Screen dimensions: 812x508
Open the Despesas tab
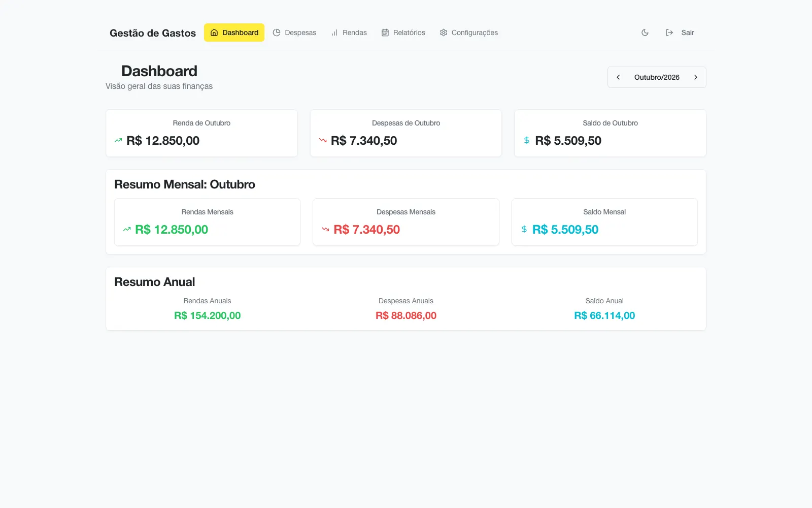point(294,33)
